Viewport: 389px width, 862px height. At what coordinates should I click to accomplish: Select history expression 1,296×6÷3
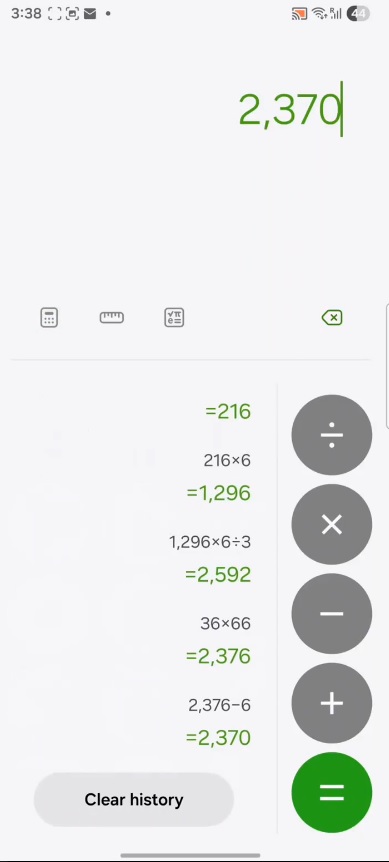tap(210, 542)
